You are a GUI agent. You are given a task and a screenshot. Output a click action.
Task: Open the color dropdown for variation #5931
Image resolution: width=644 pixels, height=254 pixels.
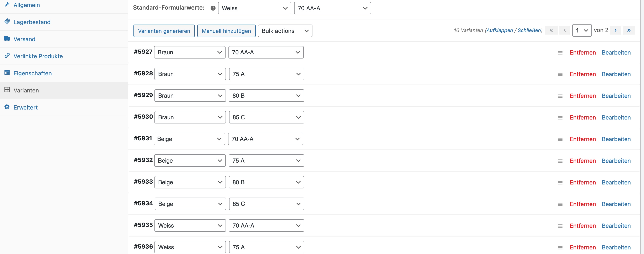189,139
